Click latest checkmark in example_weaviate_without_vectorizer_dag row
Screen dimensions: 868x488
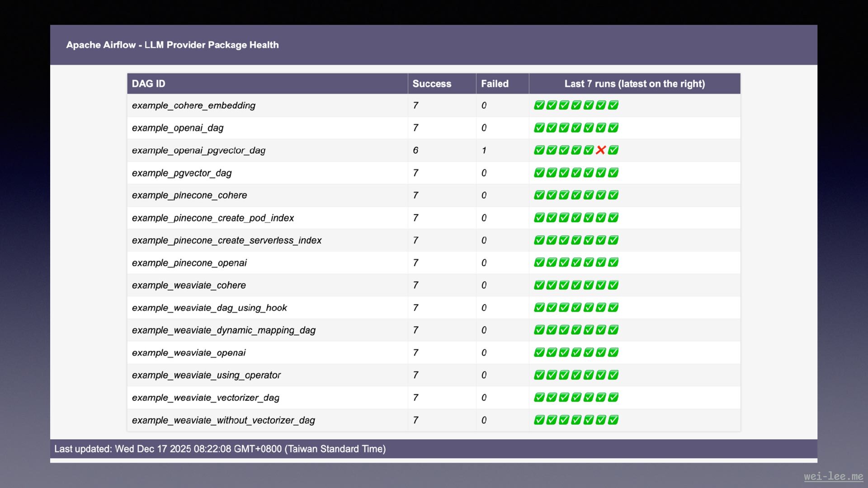pyautogui.click(x=613, y=420)
